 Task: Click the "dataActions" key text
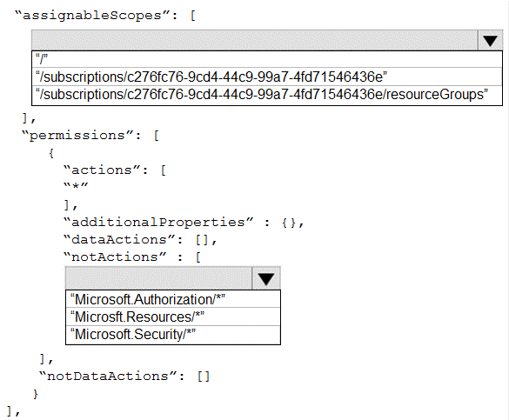click(x=119, y=240)
